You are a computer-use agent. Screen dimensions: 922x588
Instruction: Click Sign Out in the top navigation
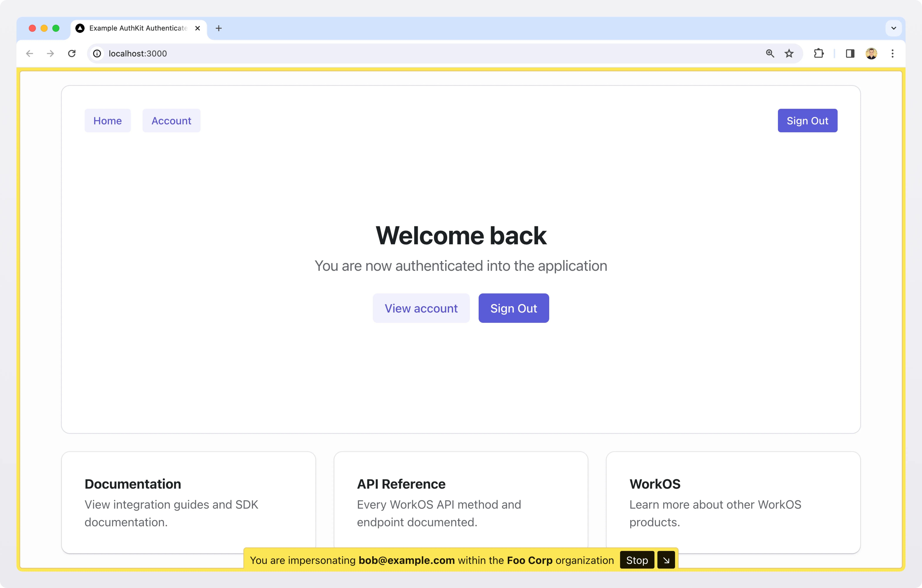point(807,121)
